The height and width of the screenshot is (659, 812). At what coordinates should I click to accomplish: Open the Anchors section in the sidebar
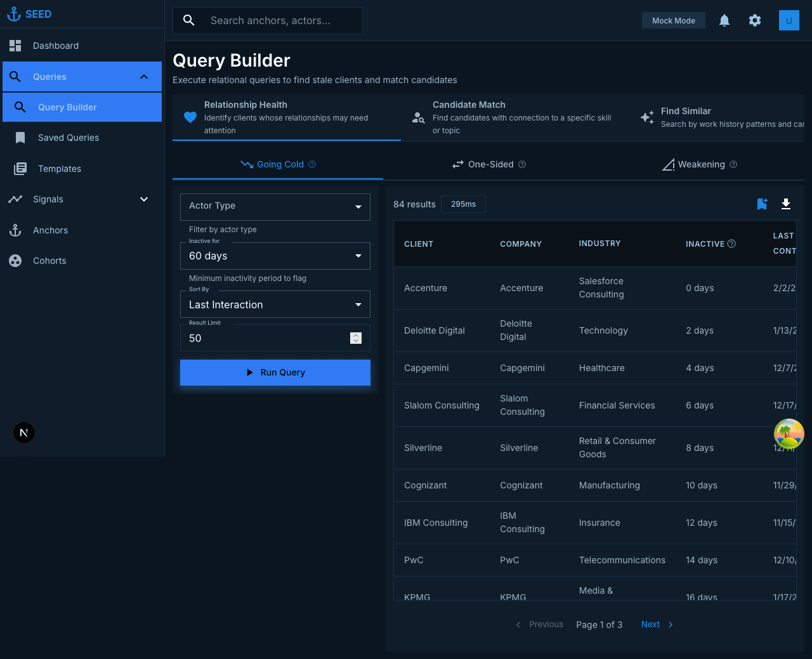click(50, 230)
